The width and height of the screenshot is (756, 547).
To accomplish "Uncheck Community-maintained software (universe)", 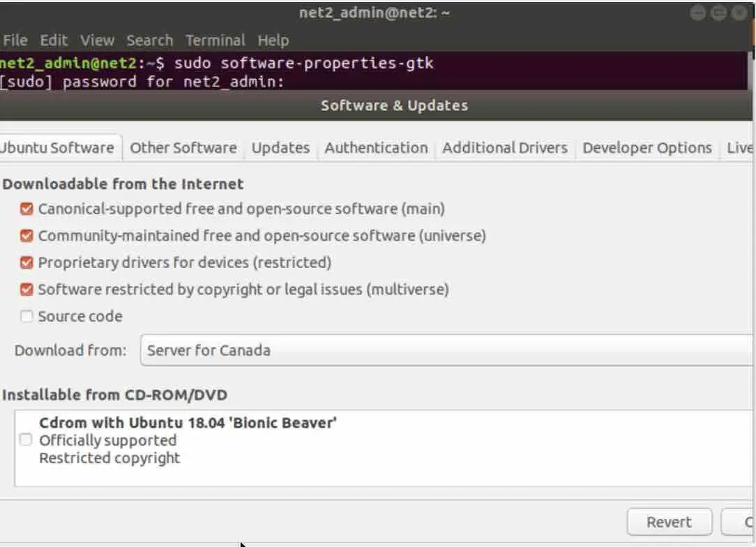I will [x=27, y=236].
